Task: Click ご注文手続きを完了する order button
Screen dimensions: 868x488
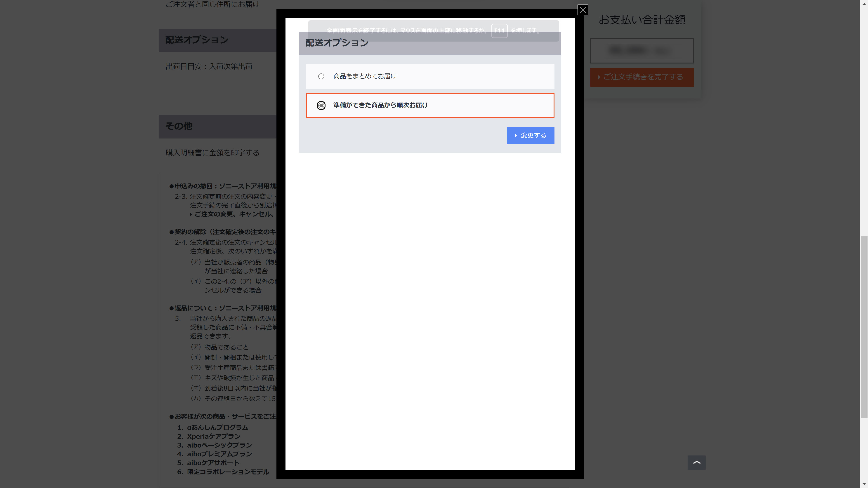Action: [x=642, y=77]
